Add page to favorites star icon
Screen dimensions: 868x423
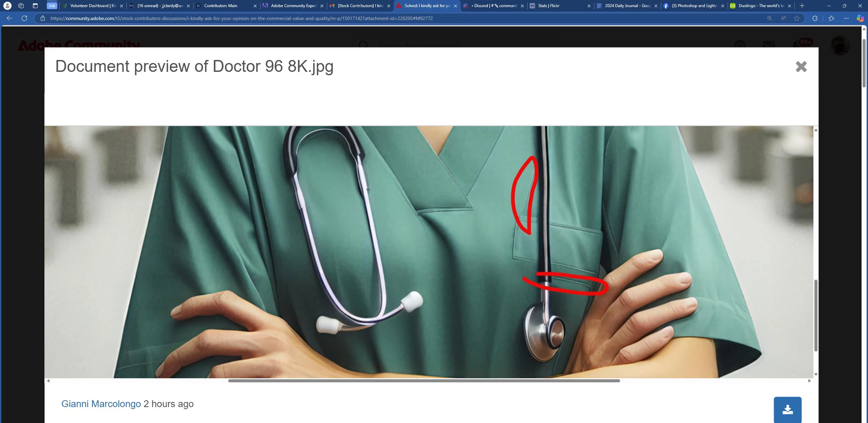[x=797, y=18]
